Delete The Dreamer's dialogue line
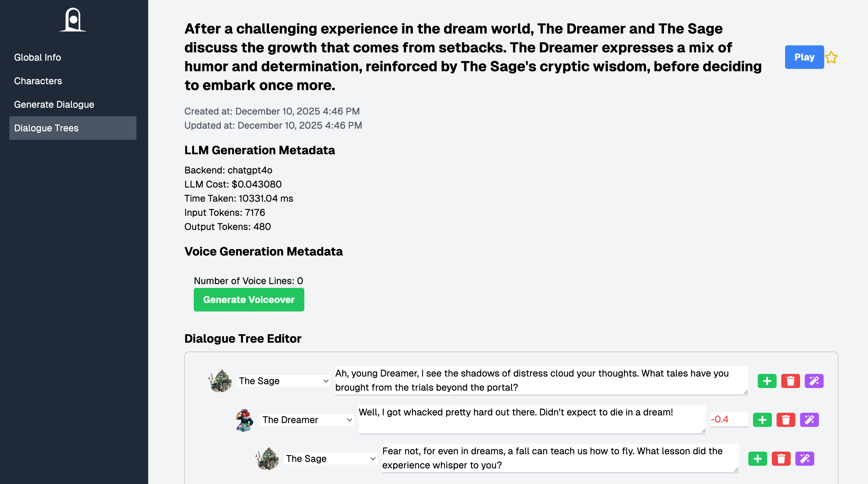The width and height of the screenshot is (868, 484). coord(786,420)
